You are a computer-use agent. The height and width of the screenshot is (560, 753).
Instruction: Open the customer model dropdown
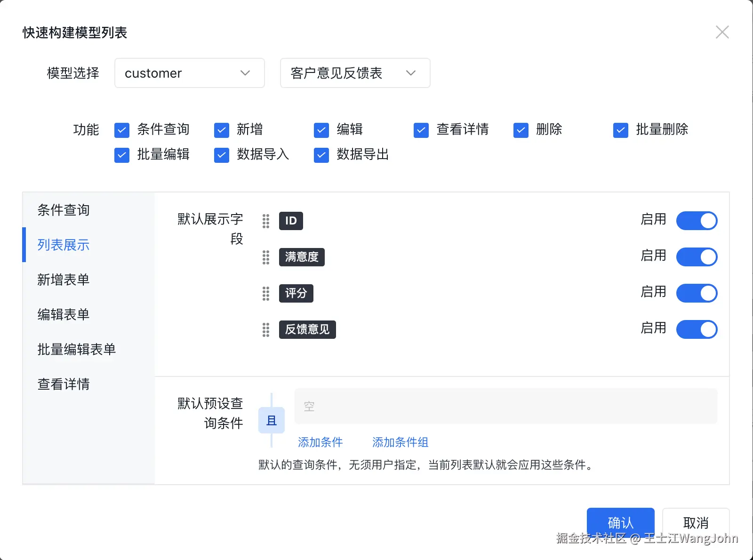[189, 73]
